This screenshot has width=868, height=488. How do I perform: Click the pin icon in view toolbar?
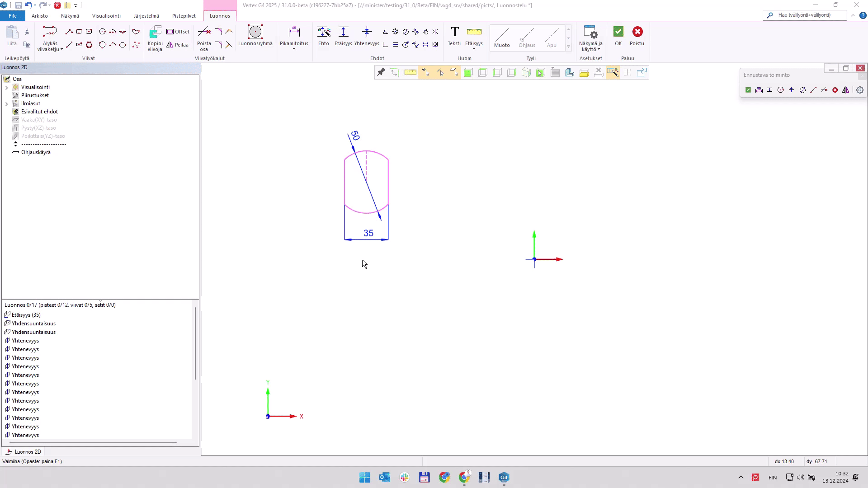tap(381, 72)
